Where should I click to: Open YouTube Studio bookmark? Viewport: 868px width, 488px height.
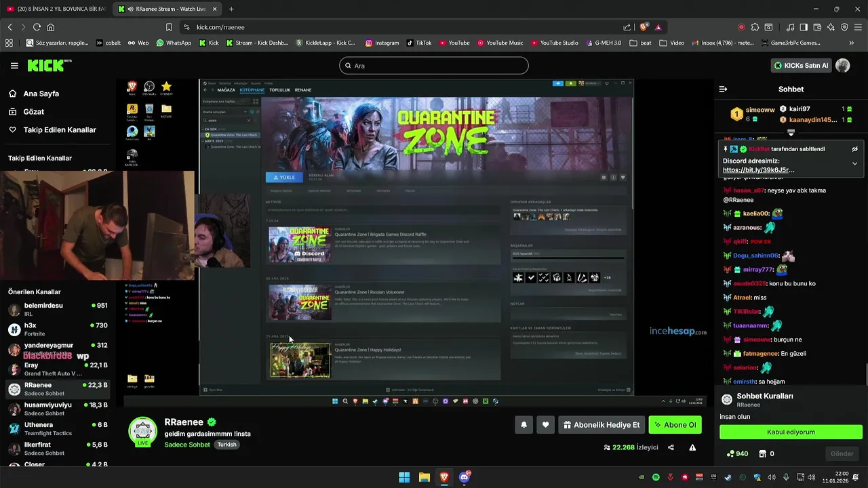[x=554, y=43]
